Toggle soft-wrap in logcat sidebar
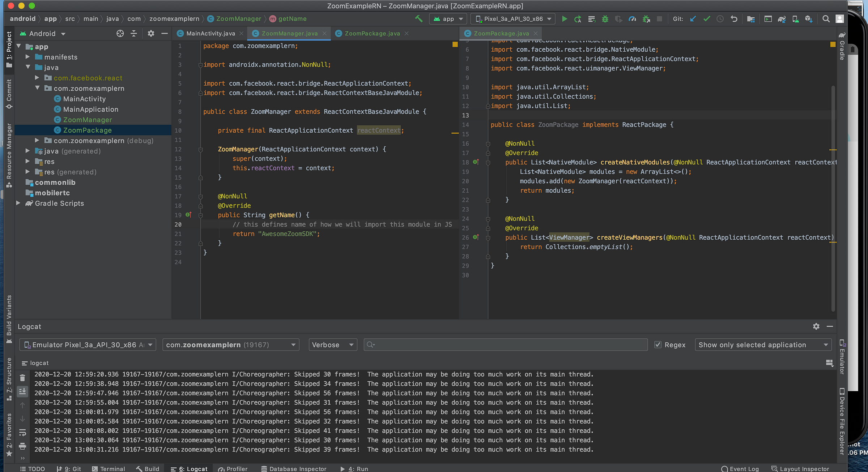The image size is (868, 472). [x=22, y=433]
